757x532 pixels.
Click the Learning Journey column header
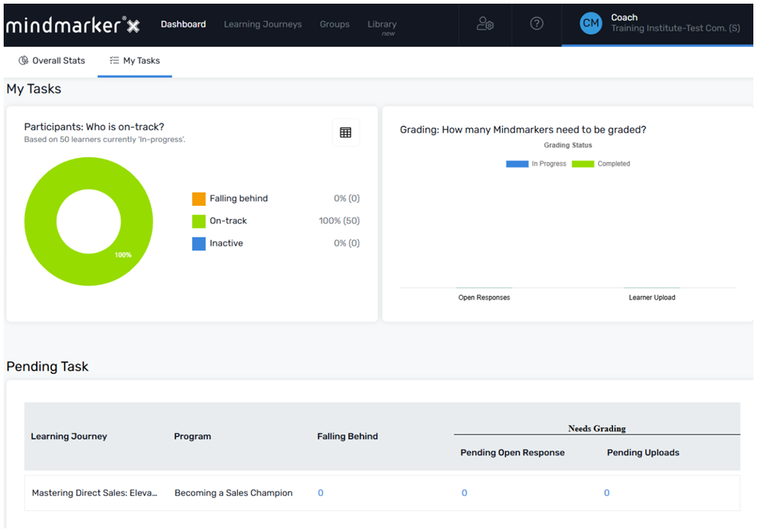69,437
